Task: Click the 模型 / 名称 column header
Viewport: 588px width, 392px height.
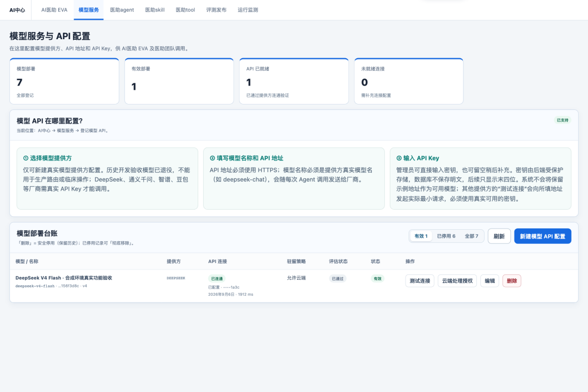Action: (x=27, y=261)
